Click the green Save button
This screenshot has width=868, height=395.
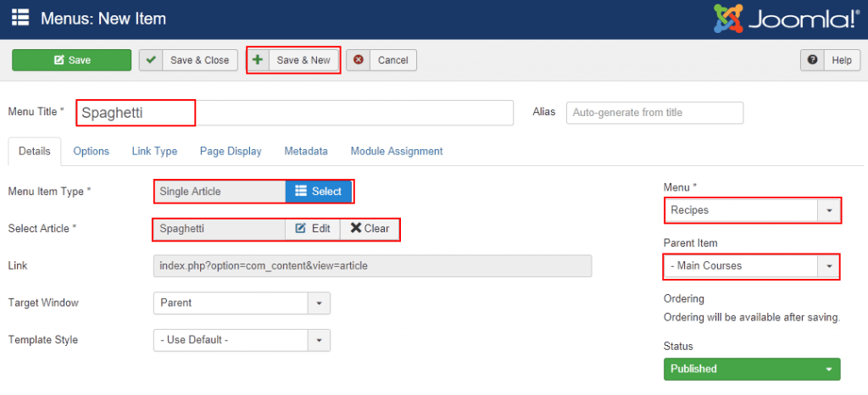point(71,60)
